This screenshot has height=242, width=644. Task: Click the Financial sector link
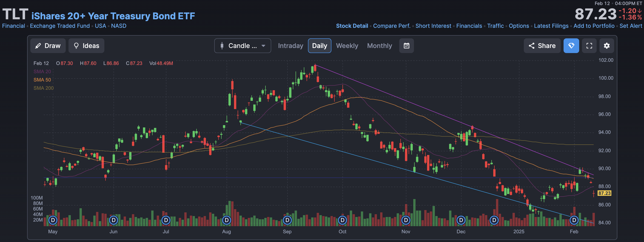pyautogui.click(x=14, y=26)
